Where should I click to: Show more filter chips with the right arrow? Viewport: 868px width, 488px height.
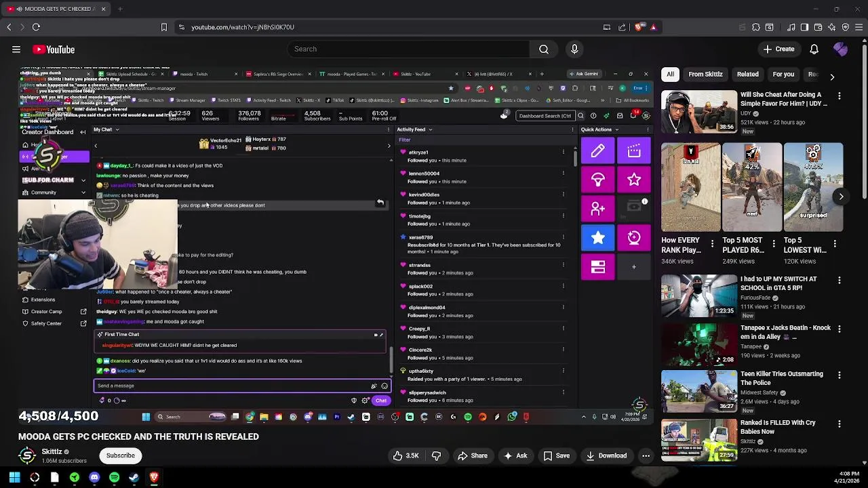832,77
